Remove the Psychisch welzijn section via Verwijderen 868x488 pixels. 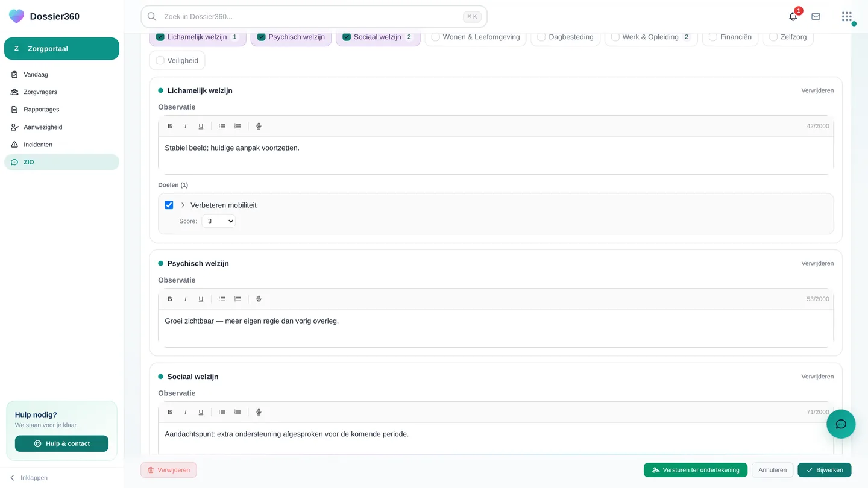click(x=817, y=263)
